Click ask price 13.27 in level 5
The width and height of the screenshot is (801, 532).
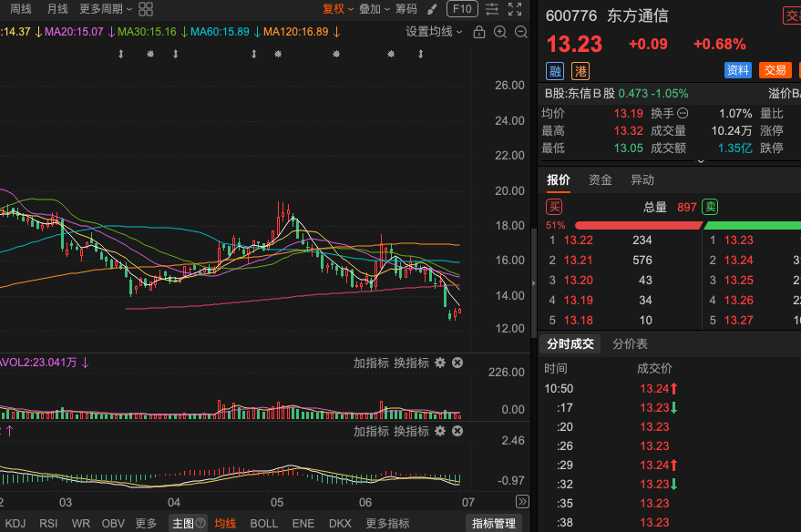tap(739, 320)
